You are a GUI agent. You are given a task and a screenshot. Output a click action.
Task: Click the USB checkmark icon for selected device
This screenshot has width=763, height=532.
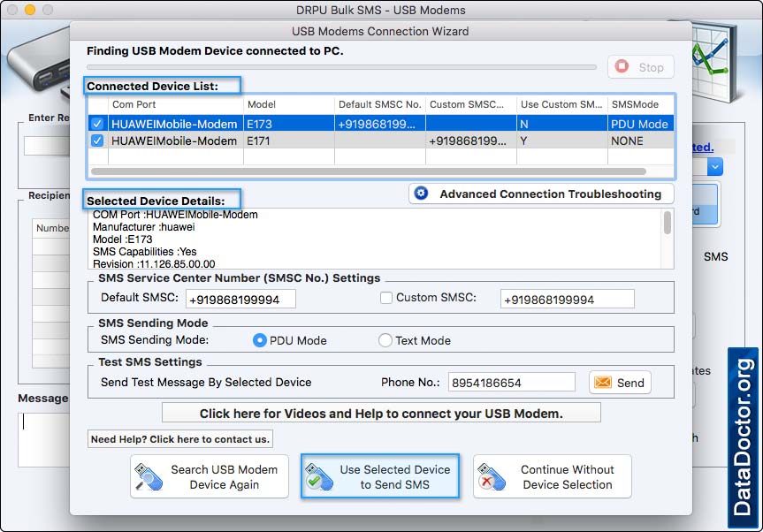(319, 477)
